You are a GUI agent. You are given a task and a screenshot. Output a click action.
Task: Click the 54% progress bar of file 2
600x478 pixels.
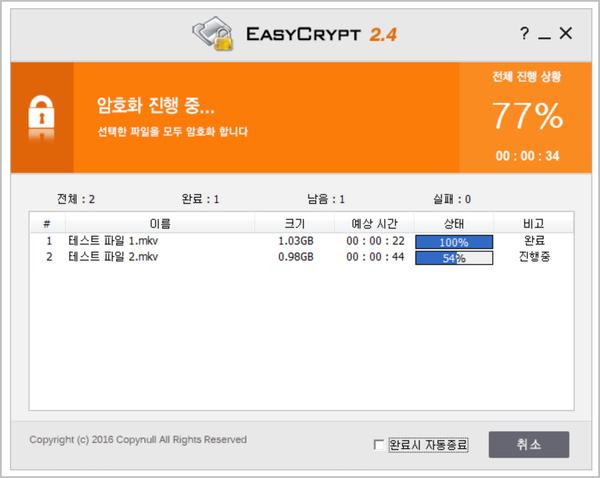coord(454,258)
